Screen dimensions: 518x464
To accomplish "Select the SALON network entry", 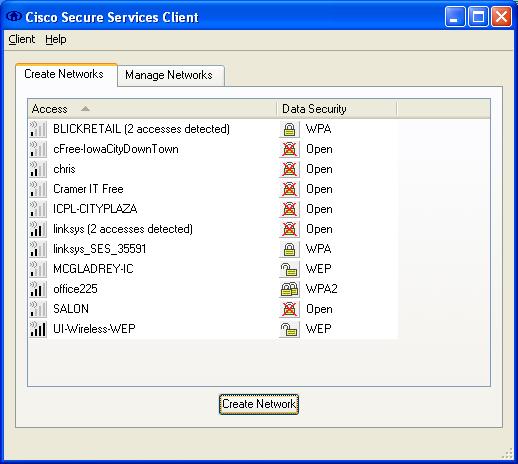I will coord(71,309).
